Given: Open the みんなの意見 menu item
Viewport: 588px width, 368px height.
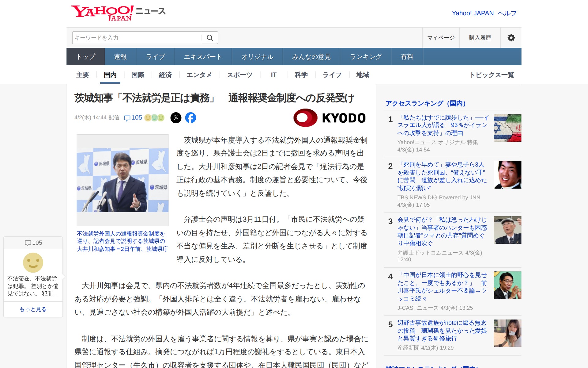Looking at the screenshot, I should pos(311,56).
